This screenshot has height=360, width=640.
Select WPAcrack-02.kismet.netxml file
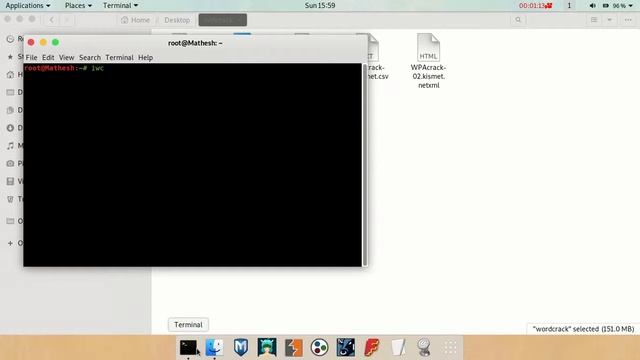click(x=428, y=61)
